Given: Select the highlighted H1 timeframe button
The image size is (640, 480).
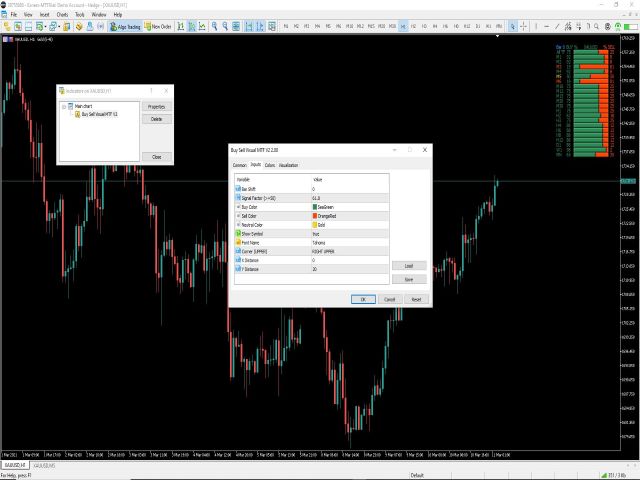Looking at the screenshot, I should coord(403,27).
